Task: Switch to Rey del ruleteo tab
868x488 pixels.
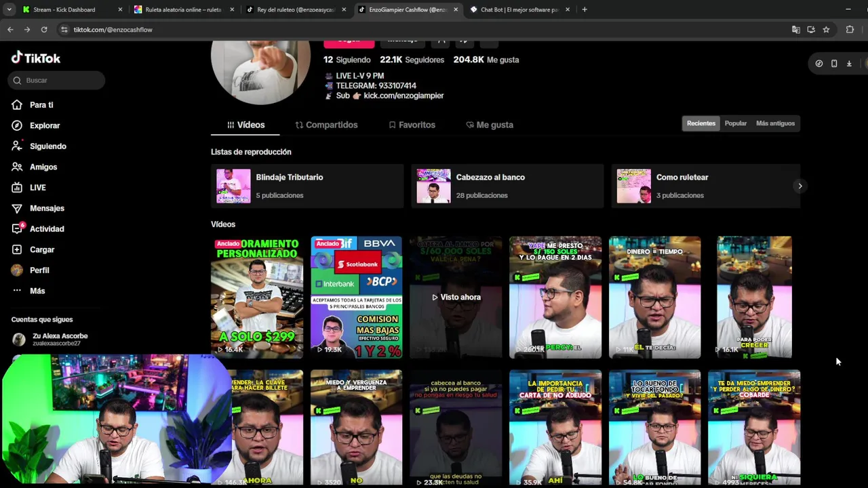Action: click(x=296, y=9)
